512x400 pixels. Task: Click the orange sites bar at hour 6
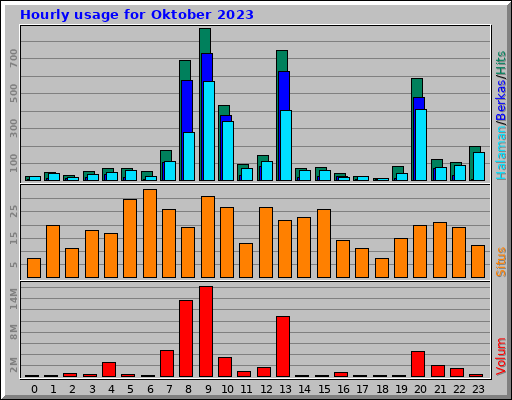[150, 233]
